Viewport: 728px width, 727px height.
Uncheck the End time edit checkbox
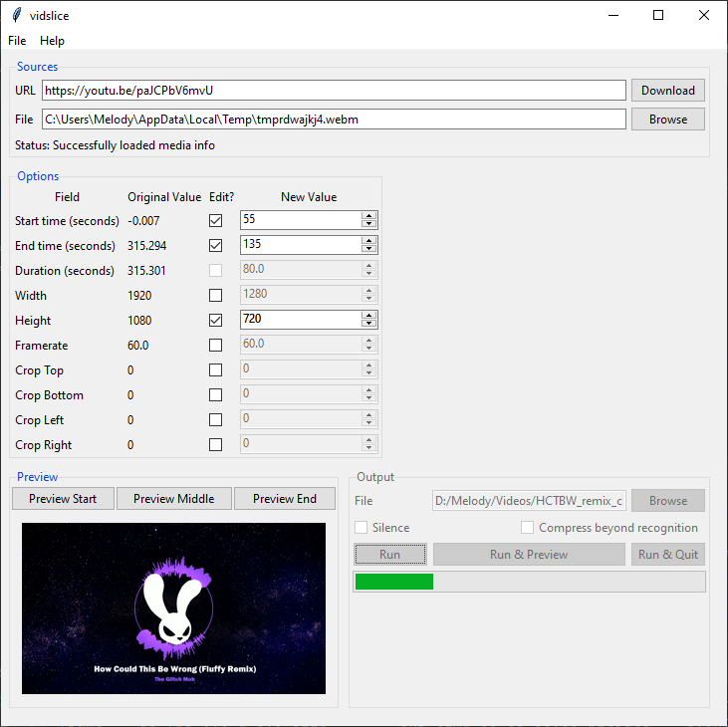215,246
